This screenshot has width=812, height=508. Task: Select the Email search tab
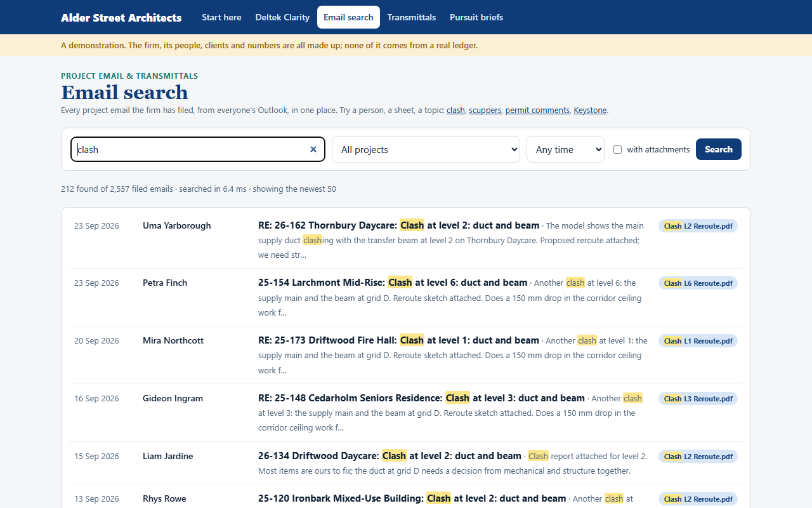pyautogui.click(x=348, y=17)
